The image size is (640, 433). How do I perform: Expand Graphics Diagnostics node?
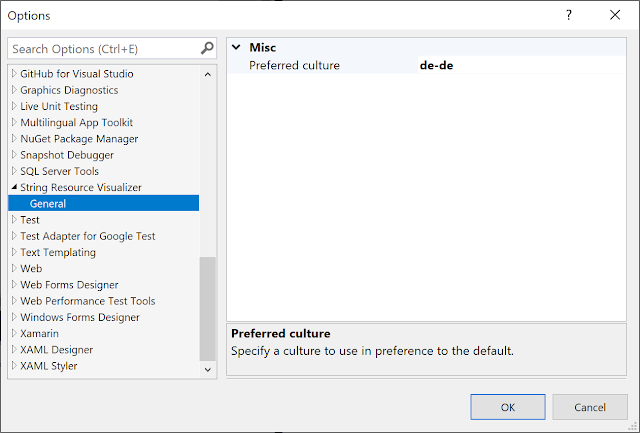coord(14,90)
